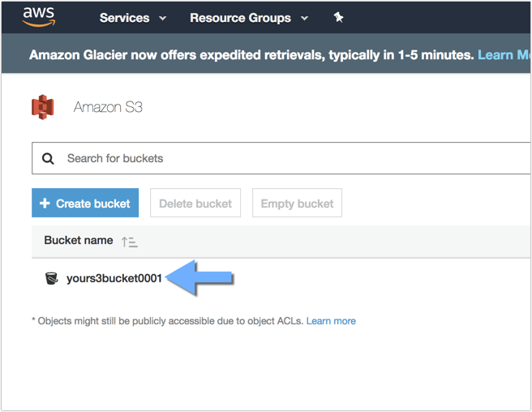Click the bucket icon beside yours3bucket0001
The height and width of the screenshot is (412, 532).
52,278
